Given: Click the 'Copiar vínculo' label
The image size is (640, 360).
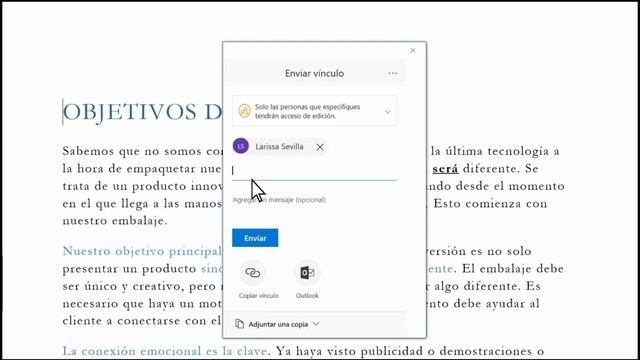Looking at the screenshot, I should point(259,296).
